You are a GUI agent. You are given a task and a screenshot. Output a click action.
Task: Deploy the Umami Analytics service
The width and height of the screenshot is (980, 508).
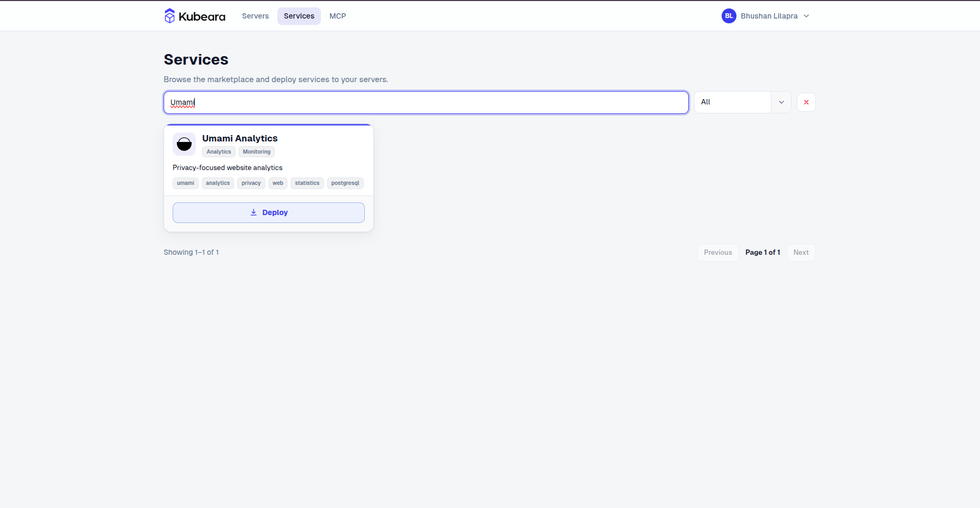coord(268,212)
